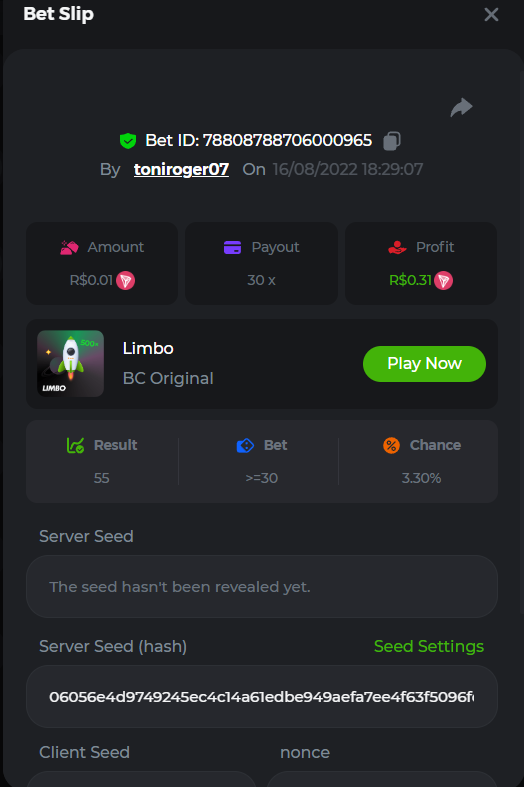Screen dimensions: 524x787
Task: Click the Result chart icon
Action: click(75, 445)
